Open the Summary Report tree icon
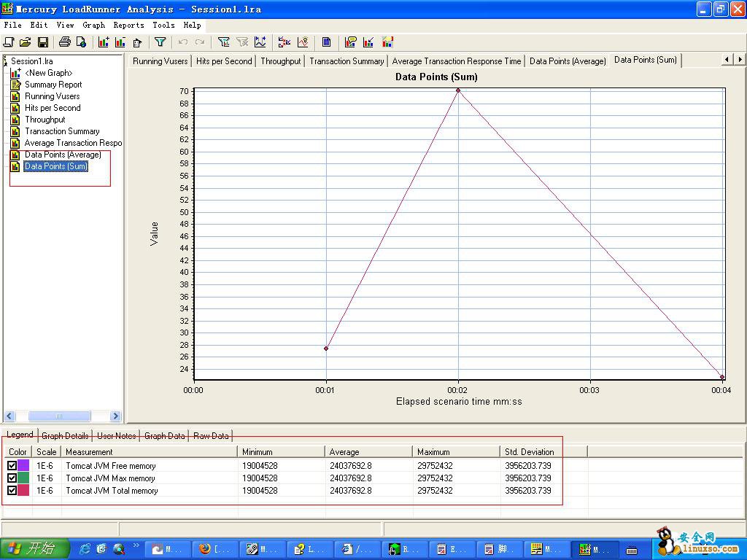 (15, 85)
